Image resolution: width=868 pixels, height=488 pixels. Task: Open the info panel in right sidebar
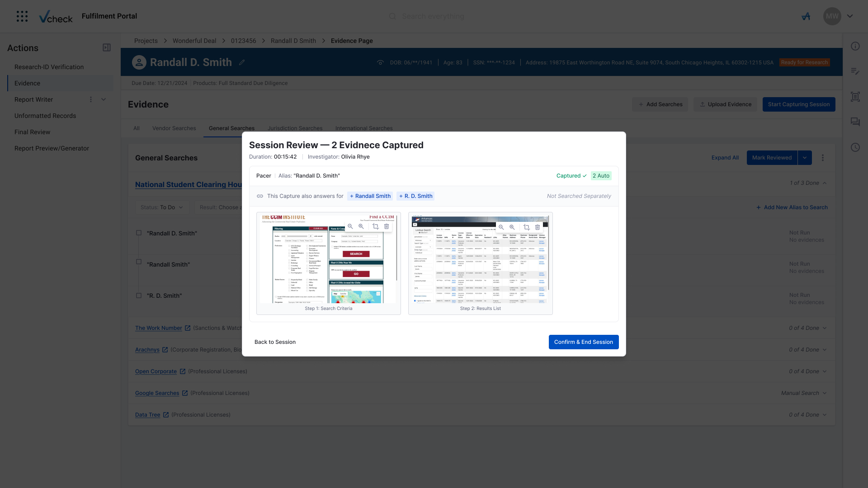(855, 46)
